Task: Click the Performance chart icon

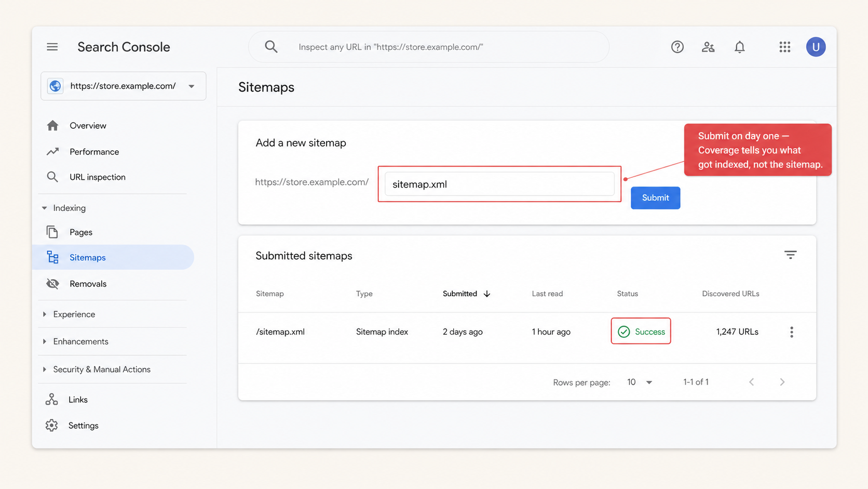Action: click(x=52, y=151)
